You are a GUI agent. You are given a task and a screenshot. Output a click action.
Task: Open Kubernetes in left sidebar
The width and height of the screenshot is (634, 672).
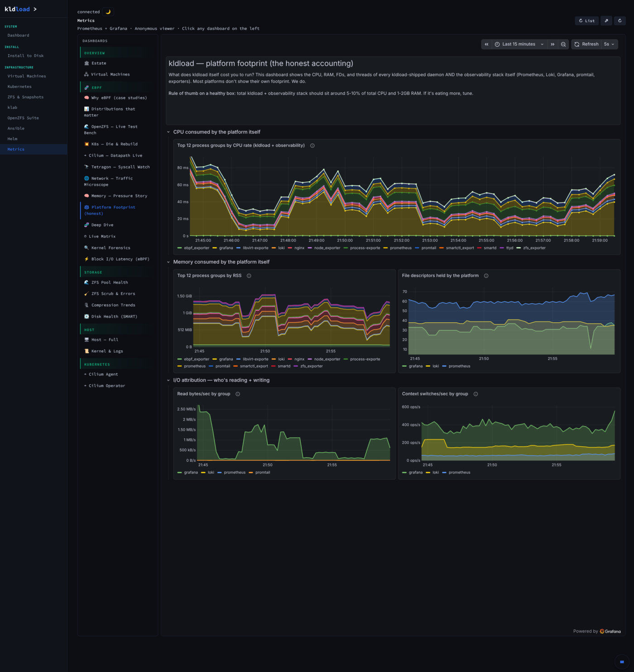click(x=34, y=87)
